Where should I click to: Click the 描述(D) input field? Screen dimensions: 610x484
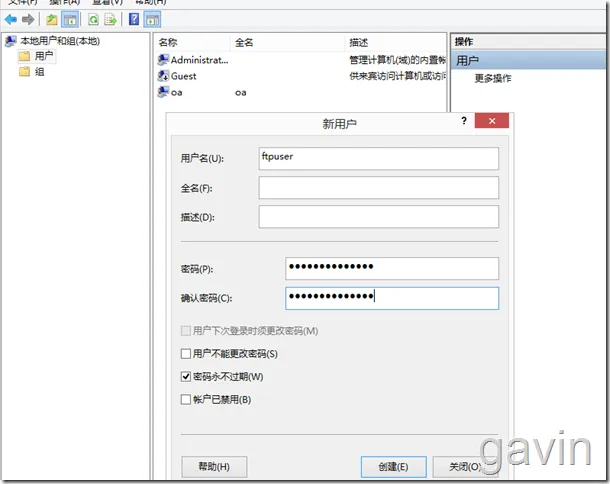click(379, 217)
